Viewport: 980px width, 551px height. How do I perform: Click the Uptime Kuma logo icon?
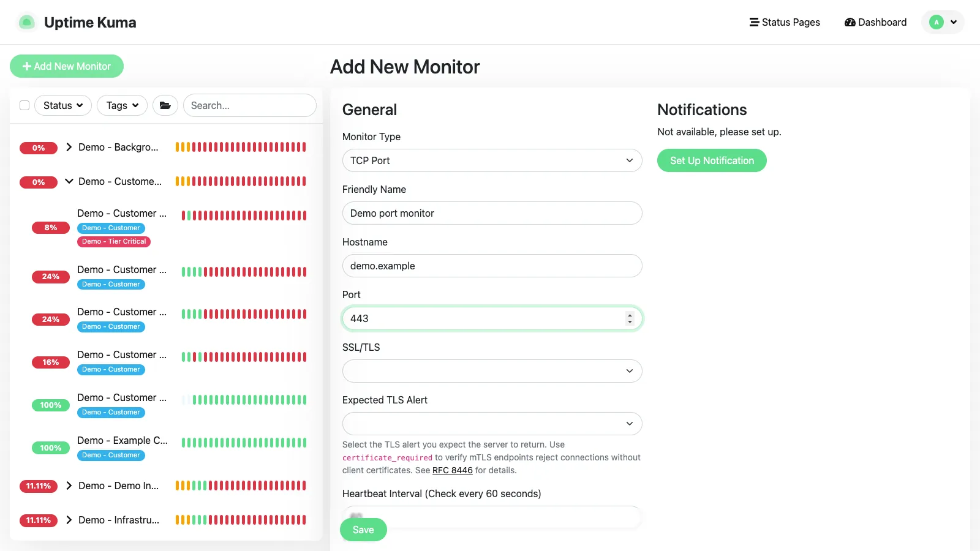(26, 23)
